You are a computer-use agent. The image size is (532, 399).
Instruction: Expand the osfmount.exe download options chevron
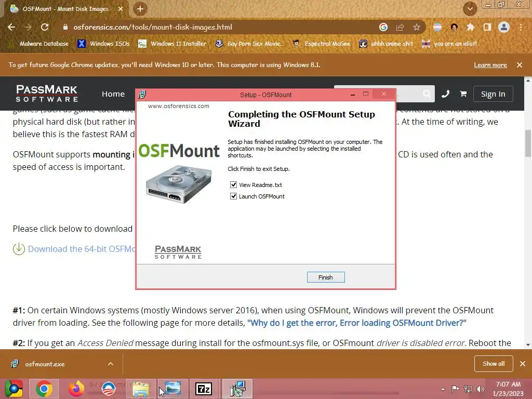[111, 364]
